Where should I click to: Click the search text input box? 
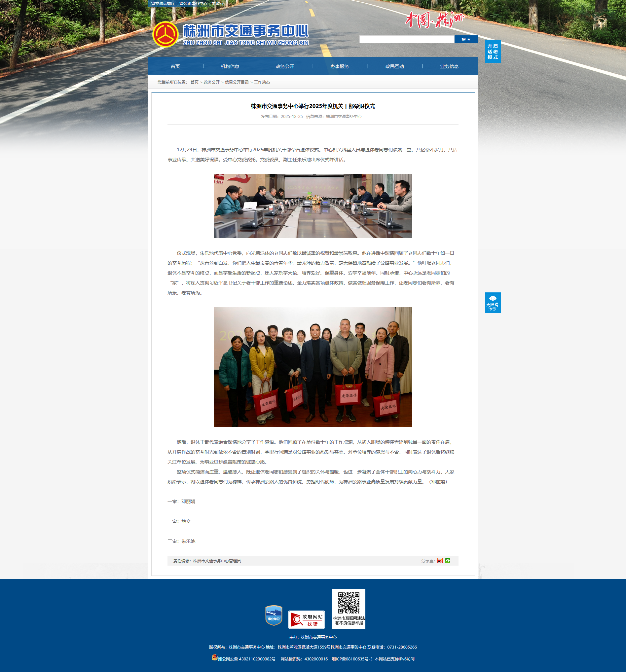[407, 40]
